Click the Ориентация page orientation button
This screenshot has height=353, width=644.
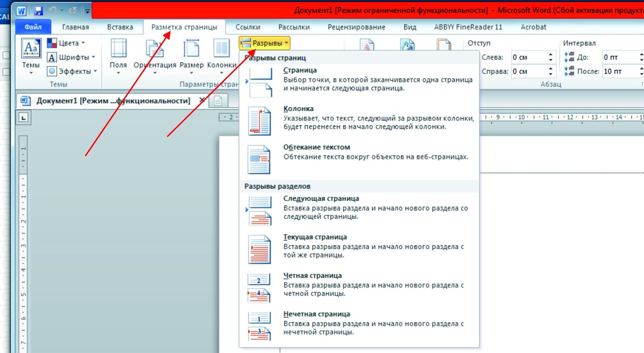155,56
